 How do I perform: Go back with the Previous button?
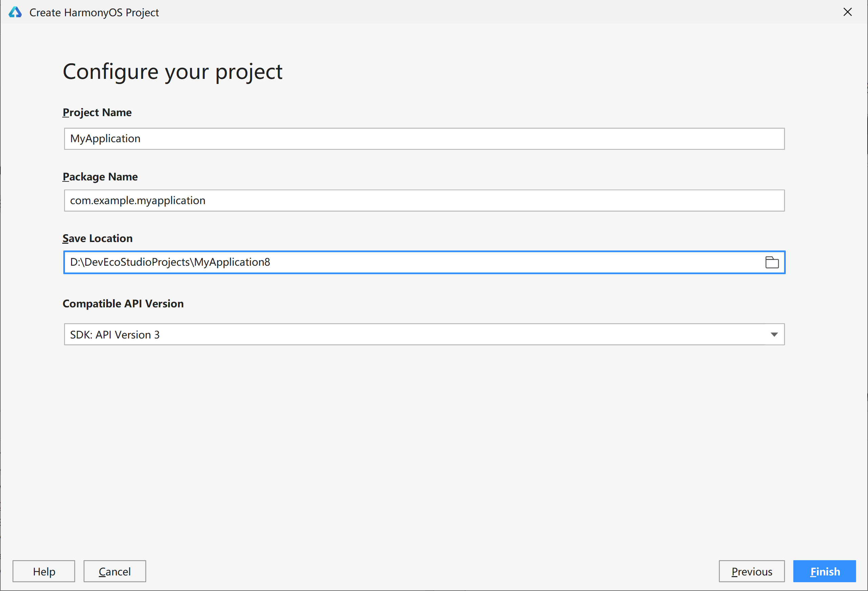pos(752,571)
